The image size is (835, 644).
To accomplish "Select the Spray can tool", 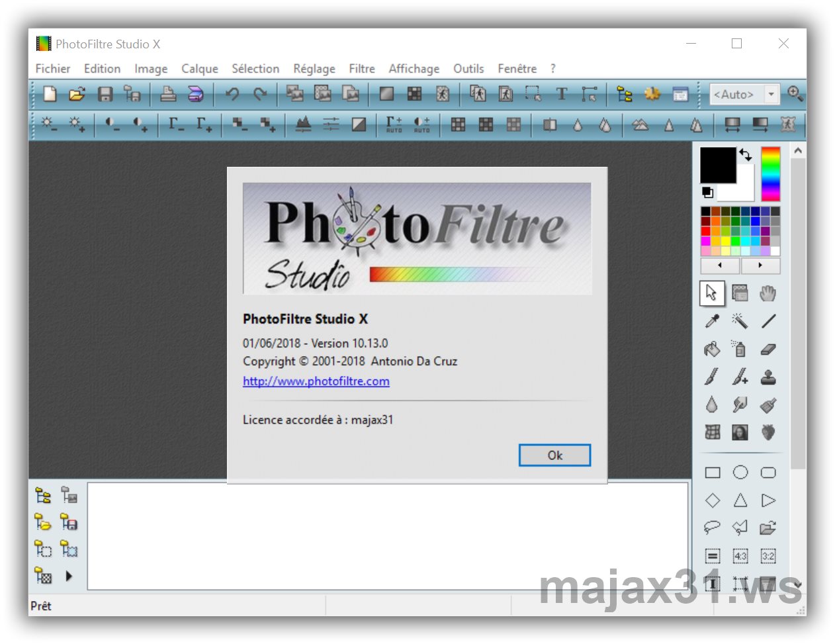I will click(740, 349).
